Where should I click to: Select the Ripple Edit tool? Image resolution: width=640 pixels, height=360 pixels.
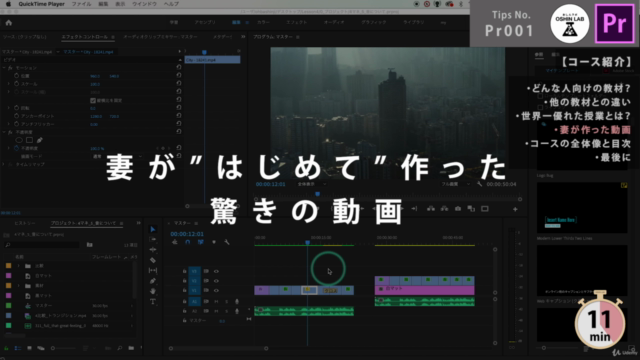click(153, 250)
